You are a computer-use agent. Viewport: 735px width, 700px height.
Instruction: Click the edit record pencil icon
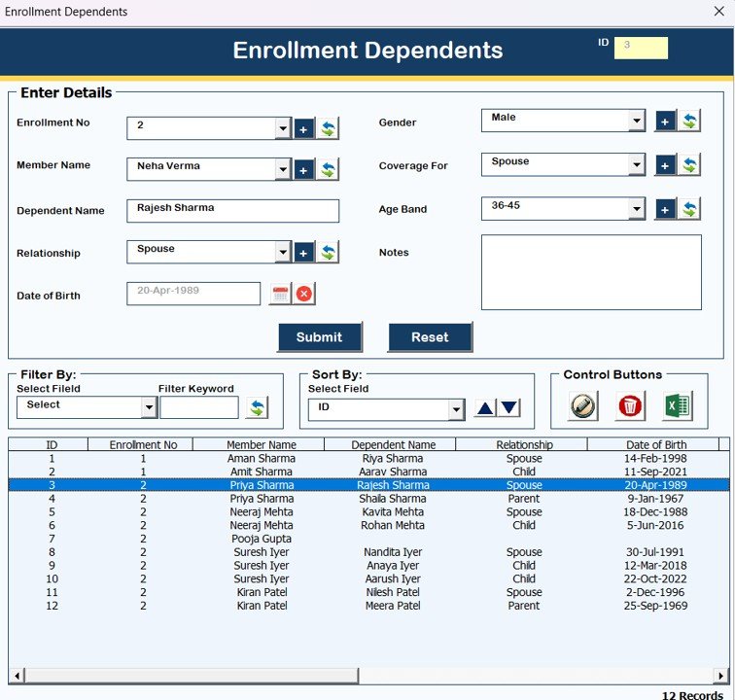click(x=582, y=405)
